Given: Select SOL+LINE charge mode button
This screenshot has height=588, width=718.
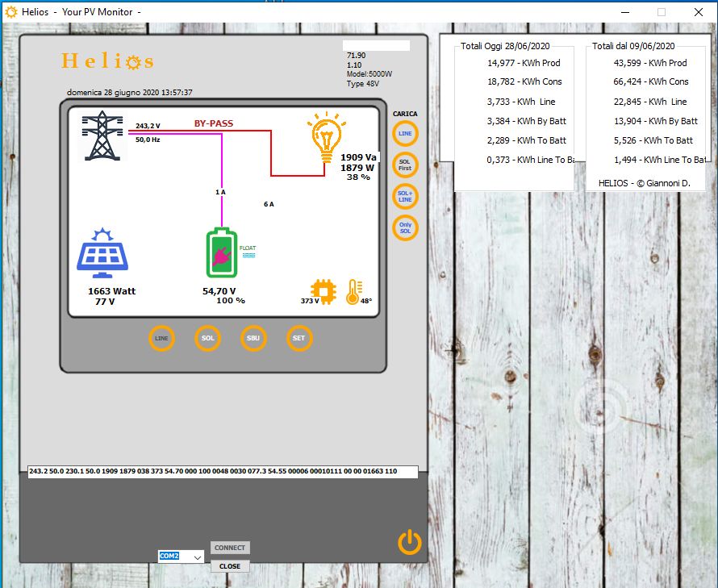Looking at the screenshot, I should [x=405, y=197].
